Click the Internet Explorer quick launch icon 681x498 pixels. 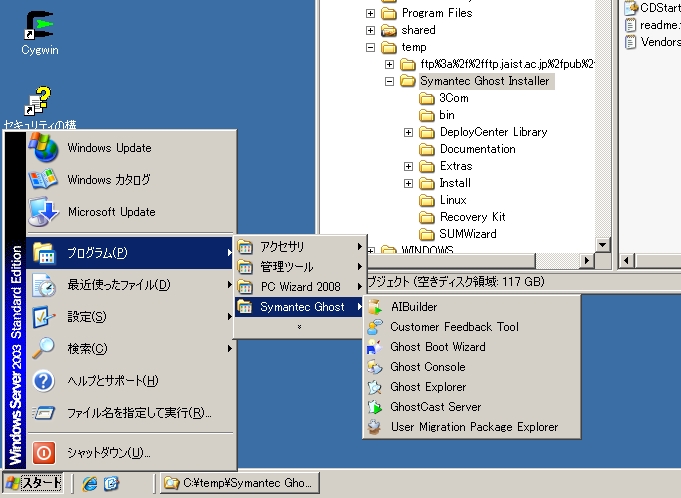pos(91,484)
